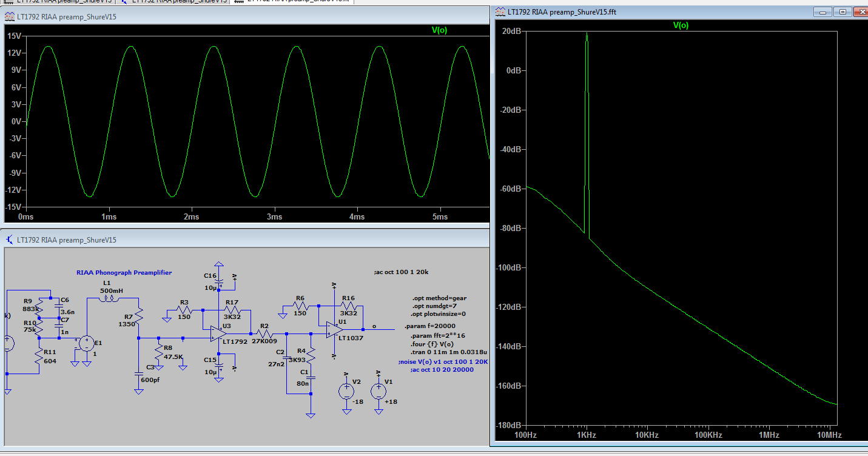The width and height of the screenshot is (868, 456).
Task: Click the 27K009 resistor value
Action: click(x=264, y=342)
